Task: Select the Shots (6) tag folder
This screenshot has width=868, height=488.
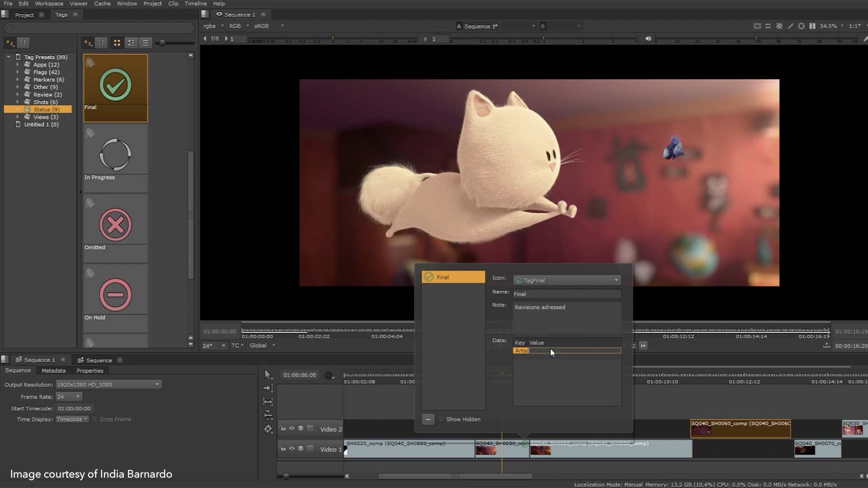Action: pos(45,102)
